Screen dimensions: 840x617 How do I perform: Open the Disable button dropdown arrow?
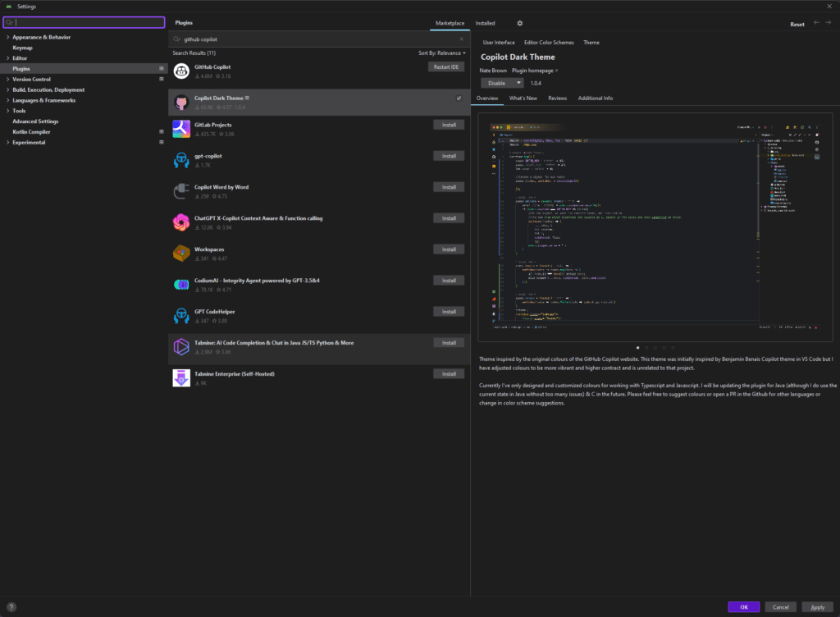tap(519, 83)
